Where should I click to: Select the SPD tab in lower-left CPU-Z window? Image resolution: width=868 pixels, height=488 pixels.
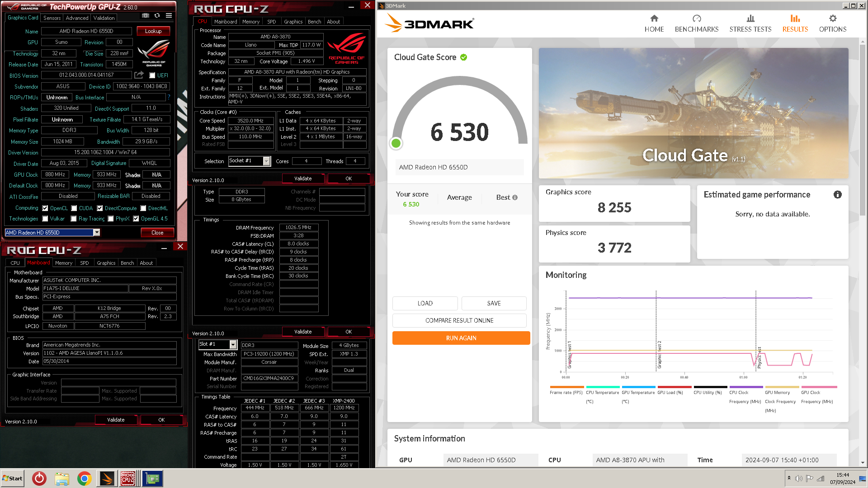(x=85, y=263)
